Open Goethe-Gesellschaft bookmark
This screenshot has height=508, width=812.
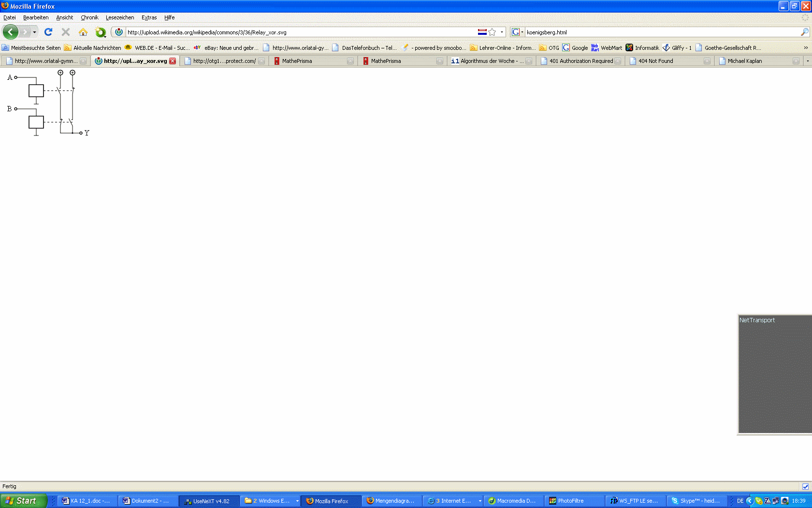coord(728,48)
